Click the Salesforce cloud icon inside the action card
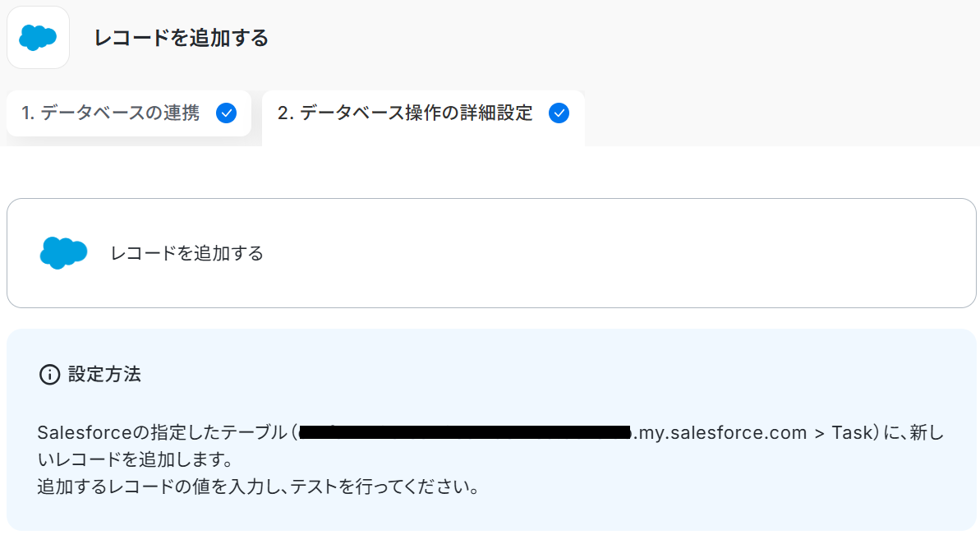Screen dimensions: 980x535 click(x=63, y=252)
